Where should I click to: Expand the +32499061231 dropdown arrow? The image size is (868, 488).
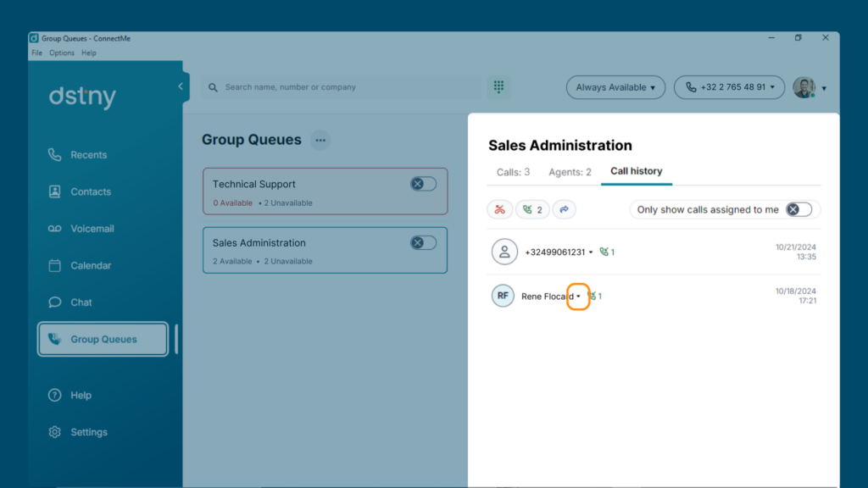[591, 252]
